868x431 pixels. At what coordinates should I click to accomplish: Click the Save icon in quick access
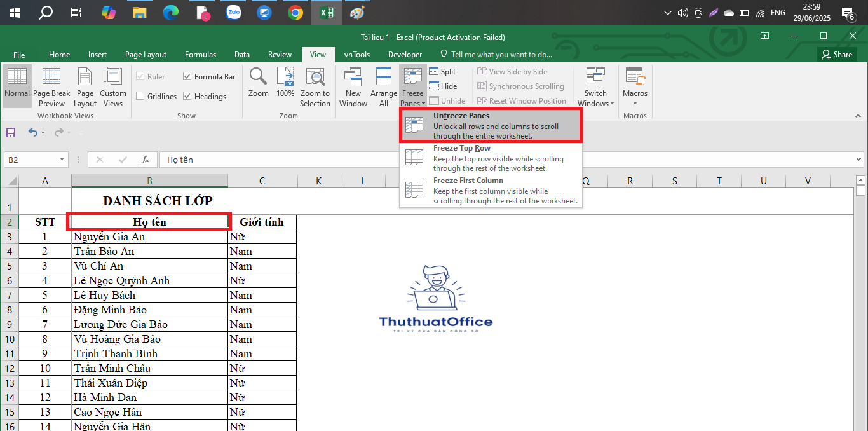(11, 133)
